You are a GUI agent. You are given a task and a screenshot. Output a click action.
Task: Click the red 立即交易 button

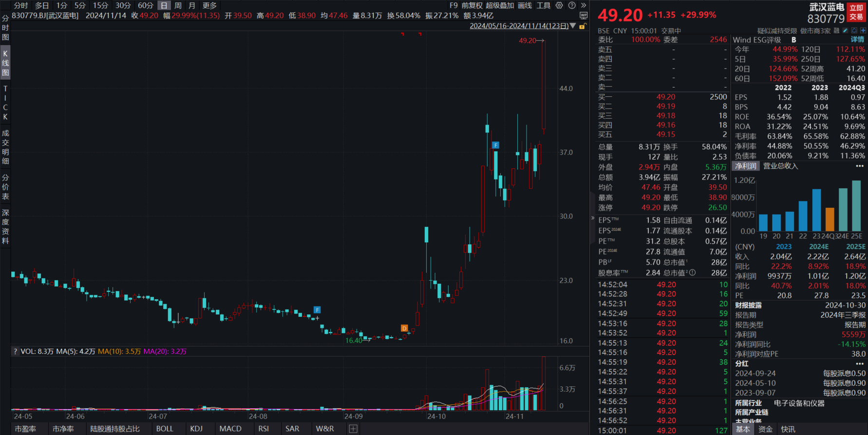pyautogui.click(x=856, y=12)
